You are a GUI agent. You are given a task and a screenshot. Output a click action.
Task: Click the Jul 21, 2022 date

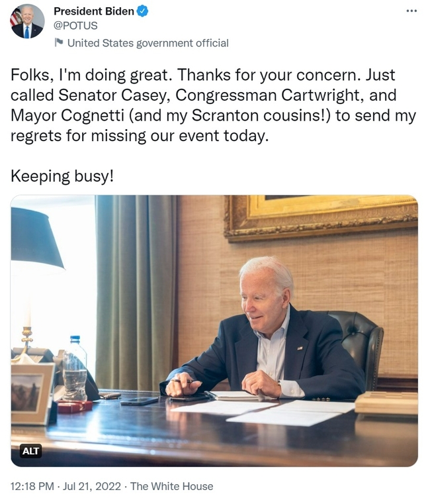pyautogui.click(x=92, y=486)
